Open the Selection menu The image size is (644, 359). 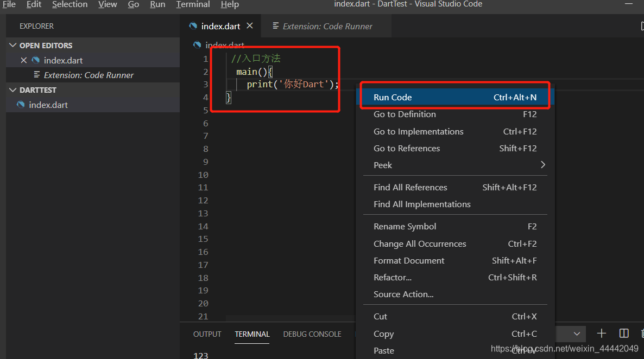click(70, 4)
